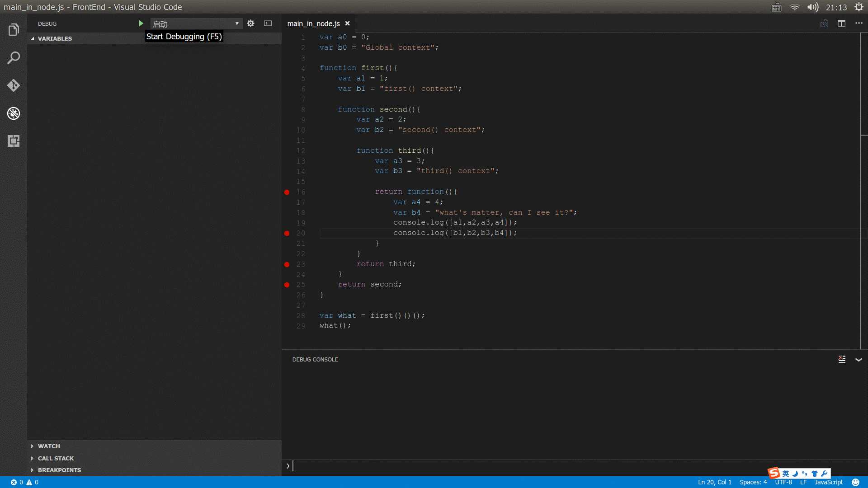Collapse the VARIABLES section
The height and width of the screenshot is (488, 868).
pos(154,38)
